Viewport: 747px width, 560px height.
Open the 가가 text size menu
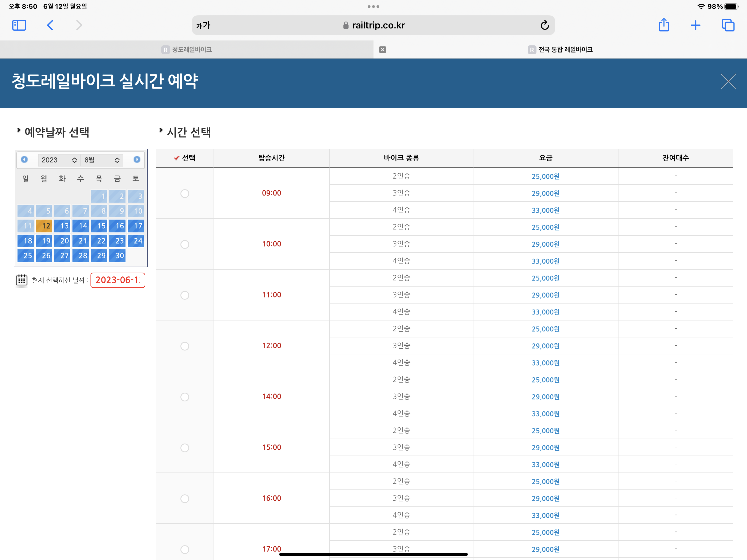pyautogui.click(x=203, y=25)
